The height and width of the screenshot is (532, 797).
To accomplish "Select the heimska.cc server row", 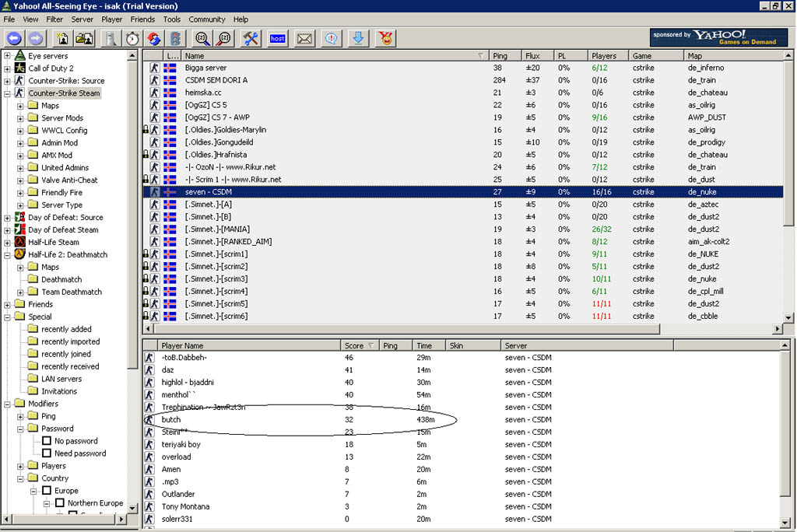I will 463,93.
